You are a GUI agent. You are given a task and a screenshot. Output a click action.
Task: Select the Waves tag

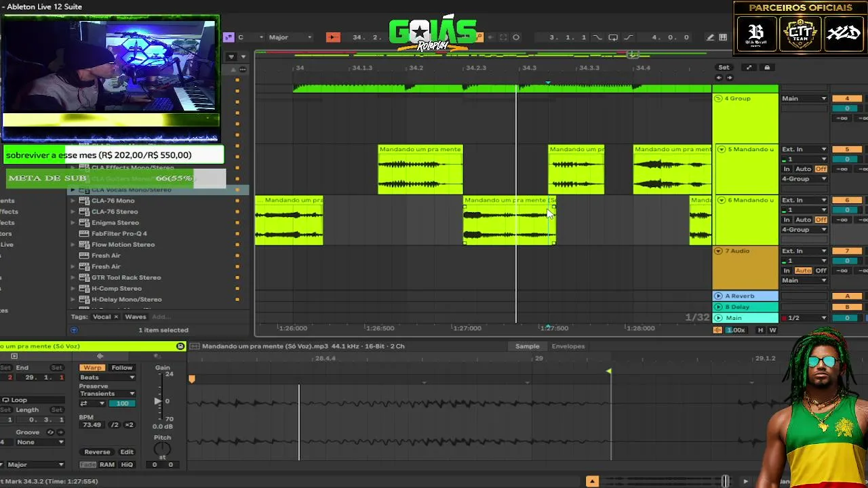click(136, 317)
